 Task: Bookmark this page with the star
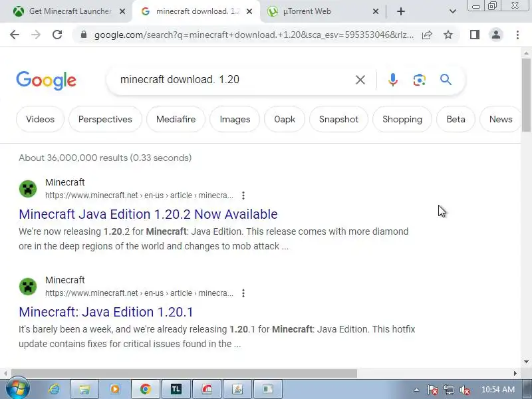point(448,35)
